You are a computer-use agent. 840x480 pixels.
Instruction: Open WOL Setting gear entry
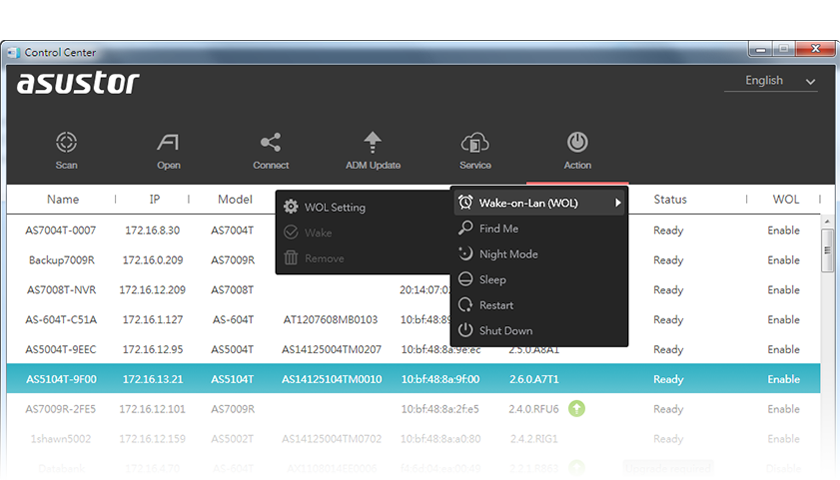tap(325, 207)
